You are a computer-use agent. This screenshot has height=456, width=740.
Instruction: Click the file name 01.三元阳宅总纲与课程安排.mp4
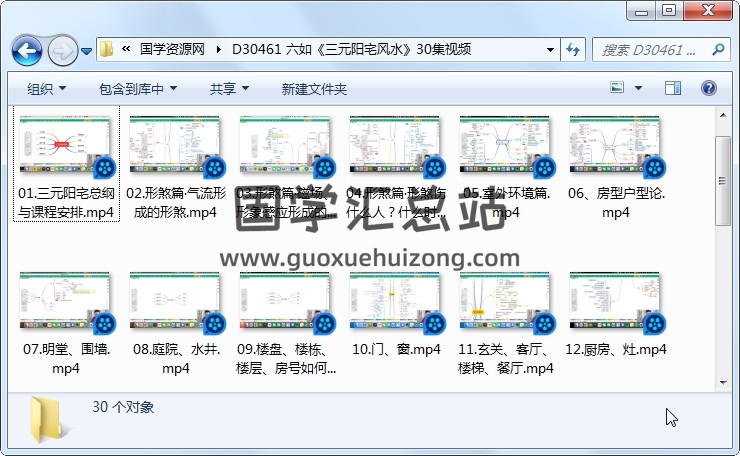pyautogui.click(x=66, y=203)
